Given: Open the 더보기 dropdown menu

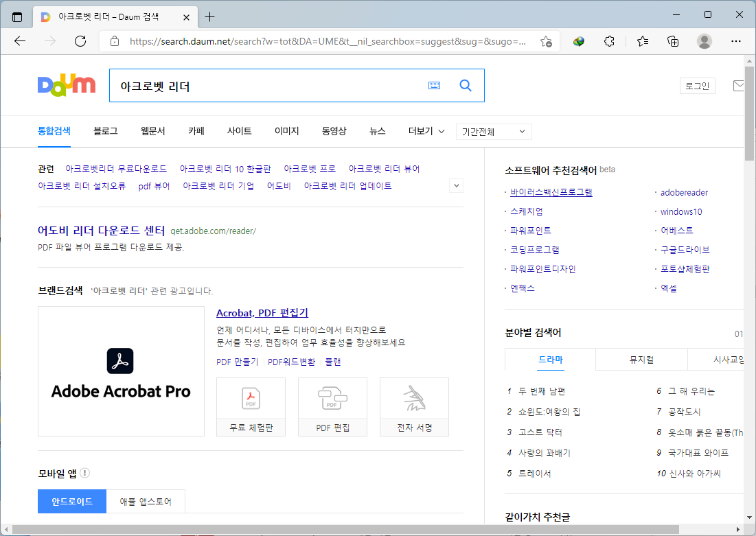Looking at the screenshot, I should (x=426, y=131).
